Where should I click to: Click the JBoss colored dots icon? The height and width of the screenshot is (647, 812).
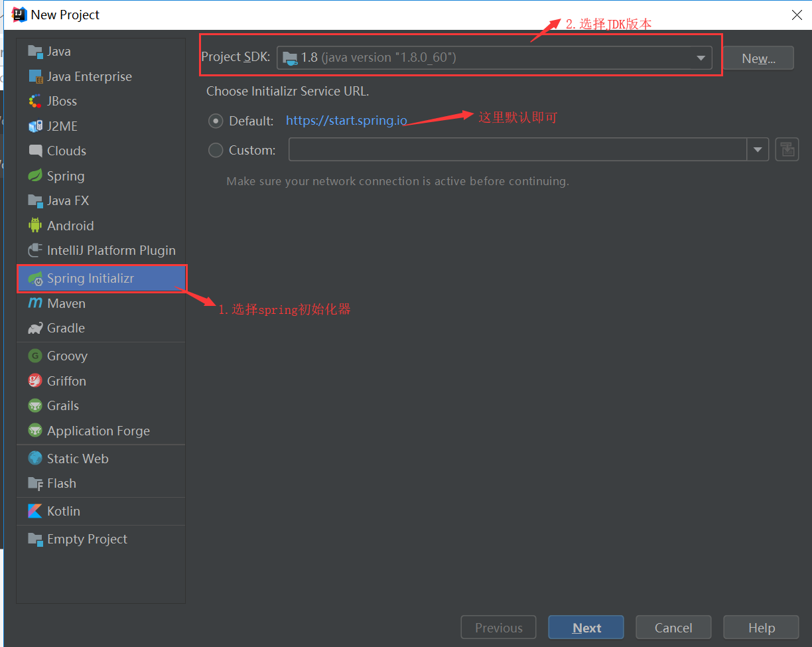35,101
